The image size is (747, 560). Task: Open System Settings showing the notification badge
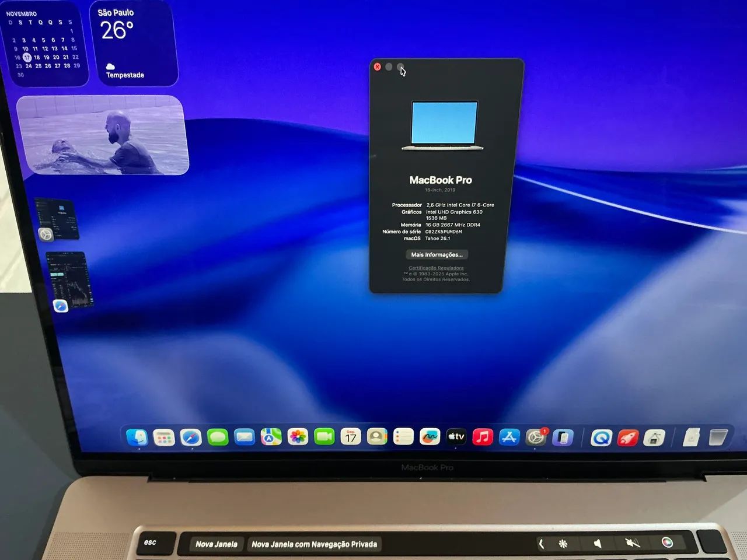(535, 437)
